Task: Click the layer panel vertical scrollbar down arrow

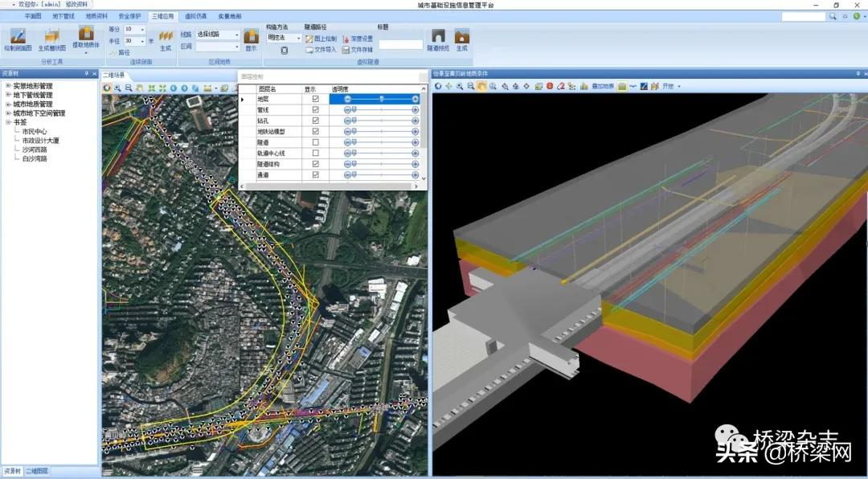Action: [x=424, y=178]
